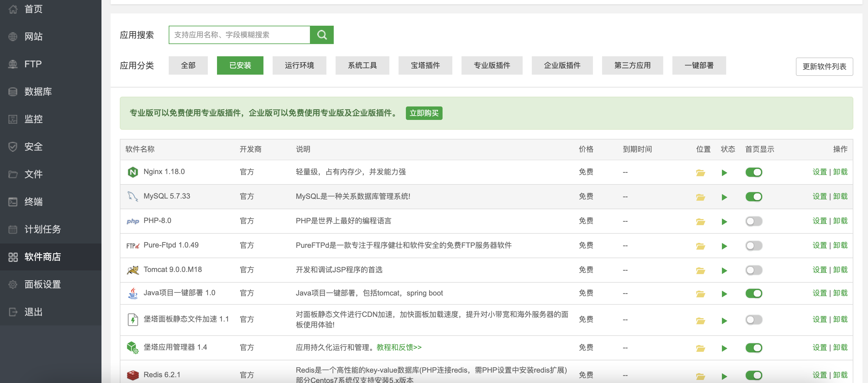
Task: Click the 堡塔应用管理器 green cube icon
Action: 133,347
